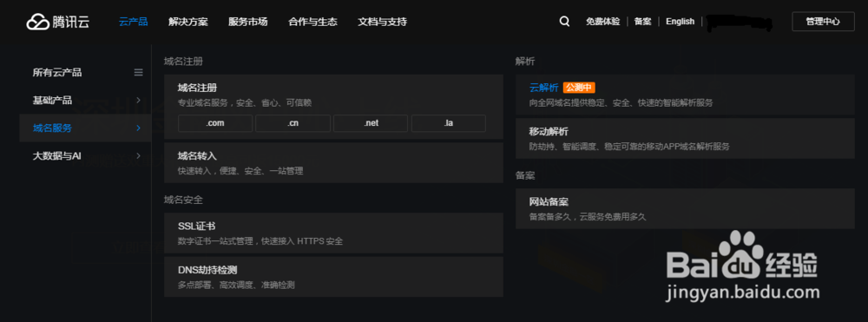
Task: Open the 管理中心 button
Action: [823, 22]
